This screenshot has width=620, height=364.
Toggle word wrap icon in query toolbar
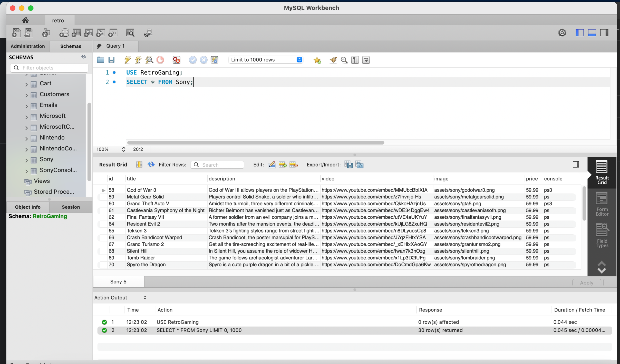pyautogui.click(x=366, y=60)
